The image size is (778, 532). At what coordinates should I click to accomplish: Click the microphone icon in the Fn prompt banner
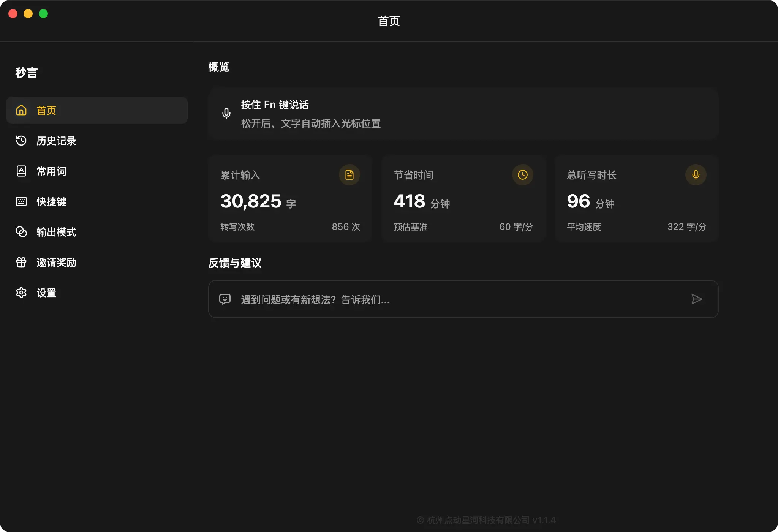[x=227, y=114]
